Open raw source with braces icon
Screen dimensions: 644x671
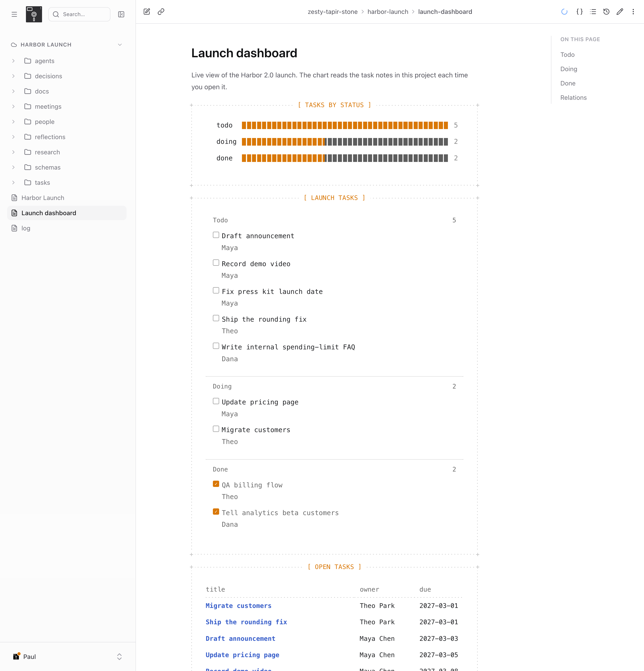pos(579,12)
